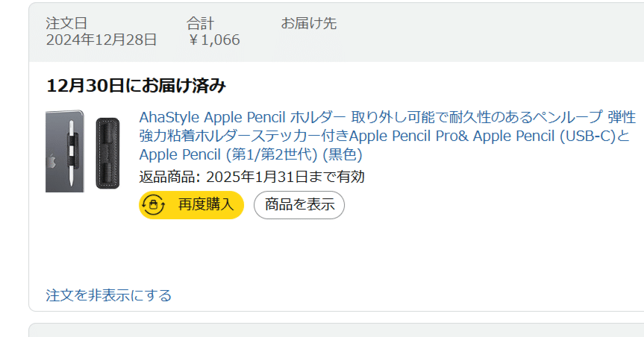
Task: Click the お届け先 header label
Action: 308,23
